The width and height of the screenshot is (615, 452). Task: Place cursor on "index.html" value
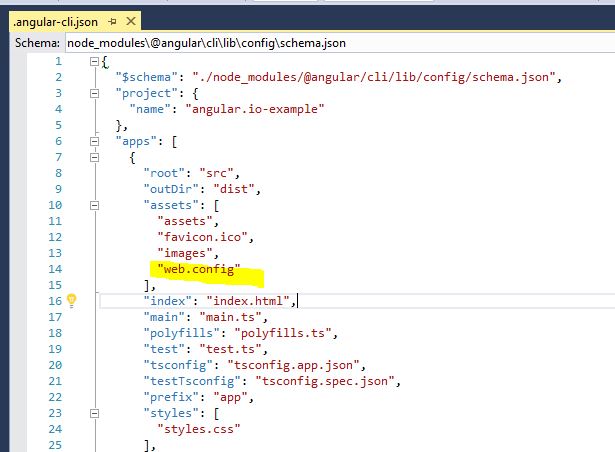(x=248, y=301)
